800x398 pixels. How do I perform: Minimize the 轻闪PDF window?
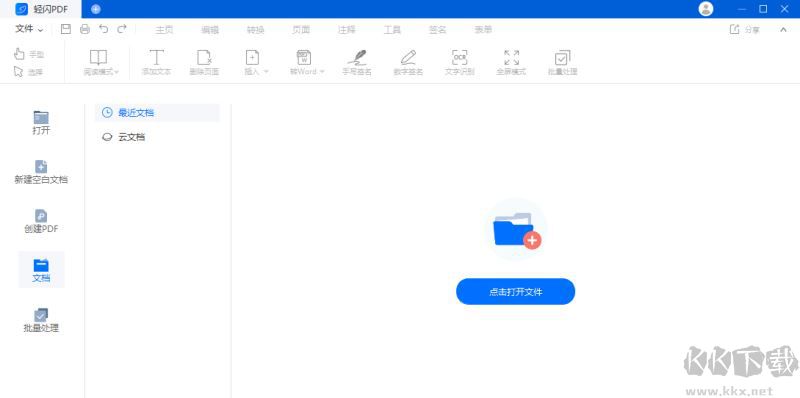[x=742, y=9]
